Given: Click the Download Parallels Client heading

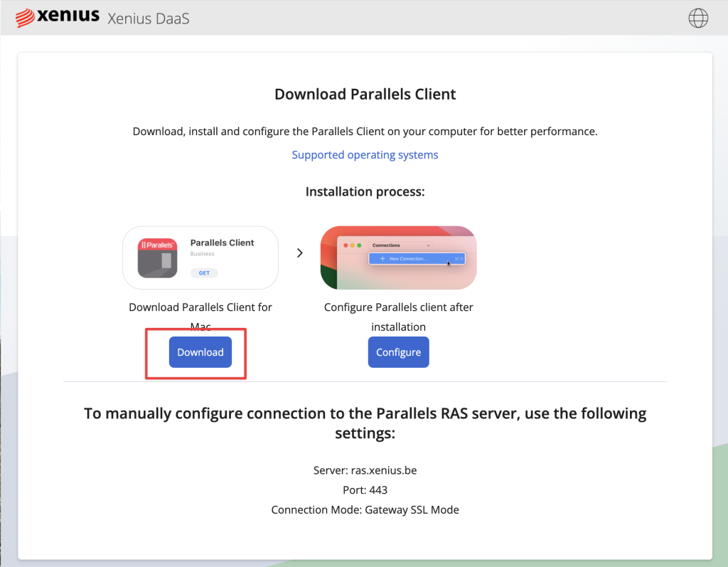Looking at the screenshot, I should click(365, 94).
